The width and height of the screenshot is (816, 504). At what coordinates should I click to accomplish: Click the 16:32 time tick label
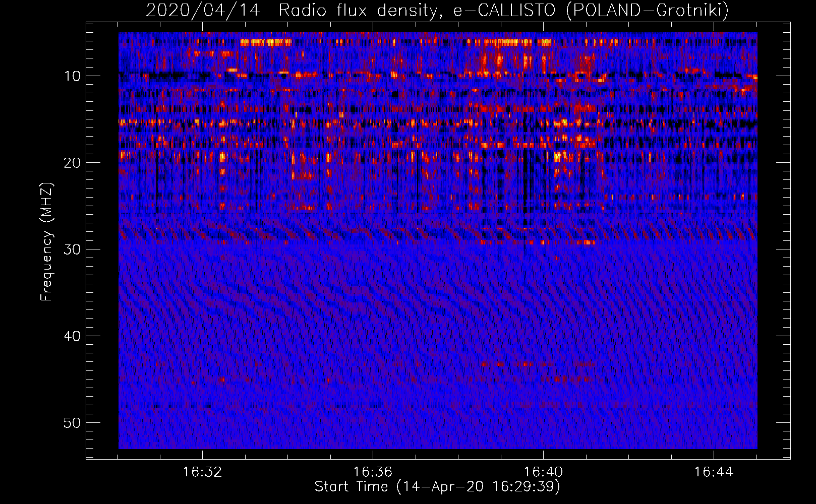click(202, 472)
